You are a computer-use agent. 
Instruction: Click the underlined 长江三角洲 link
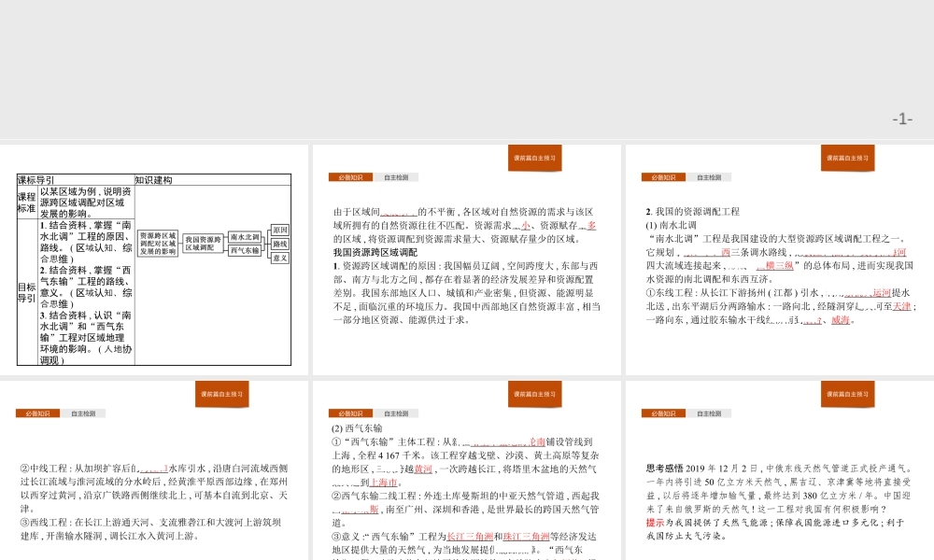[x=468, y=537]
